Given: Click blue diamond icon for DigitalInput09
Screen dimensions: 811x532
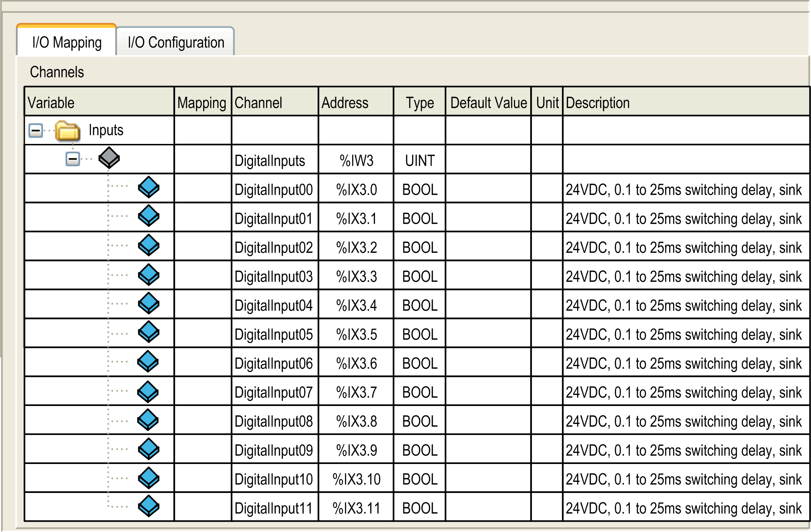Looking at the screenshot, I should 149,449.
